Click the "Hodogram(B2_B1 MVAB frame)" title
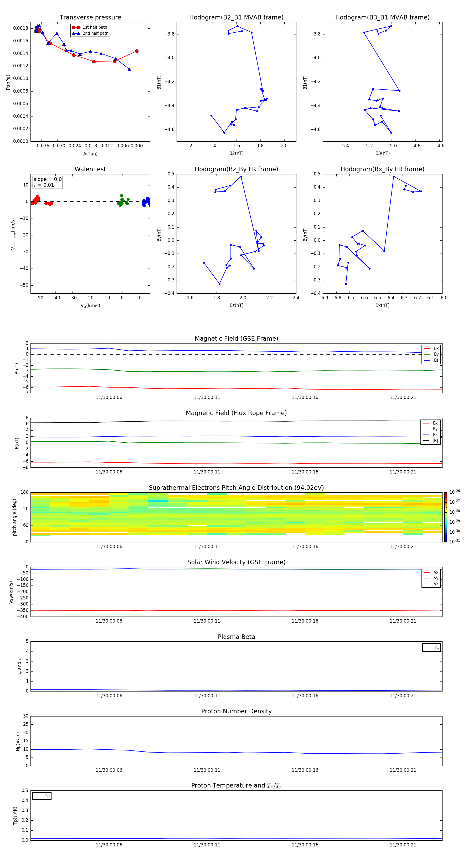The image size is (473, 868). tap(236, 18)
